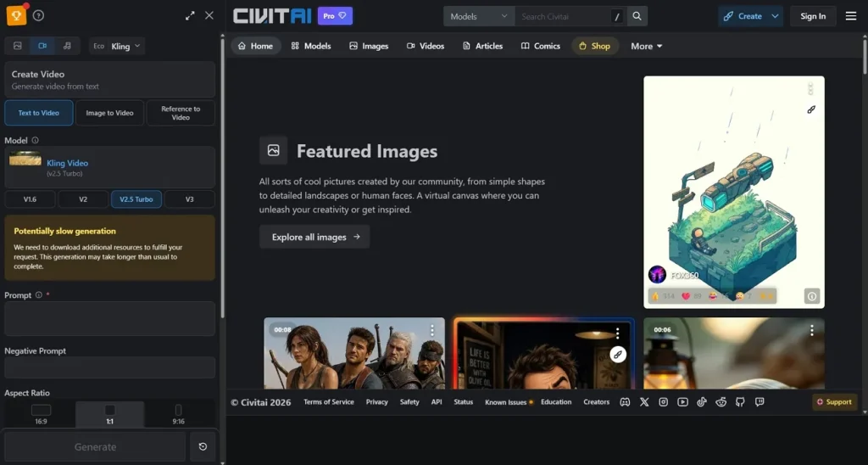The image size is (868, 465).
Task: Switch generator to audio mode icon
Action: (x=67, y=46)
